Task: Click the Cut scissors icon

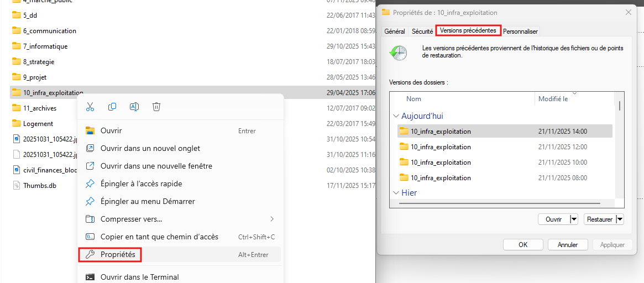Action: [x=90, y=107]
